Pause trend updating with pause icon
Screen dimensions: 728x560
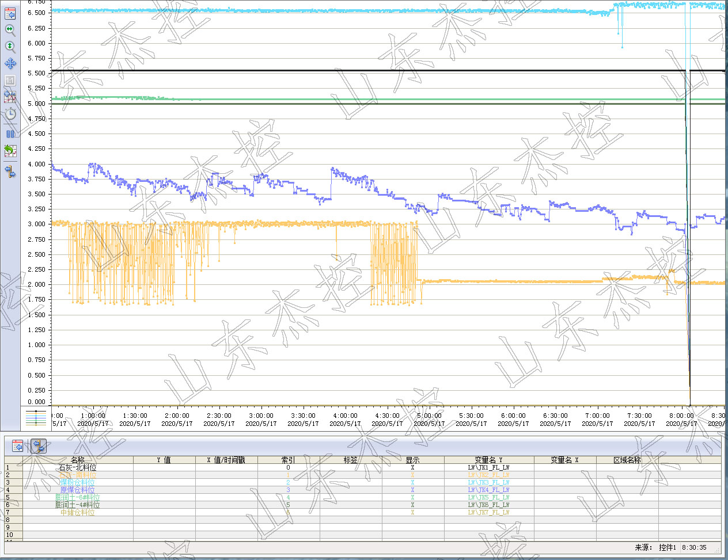pyautogui.click(x=10, y=134)
